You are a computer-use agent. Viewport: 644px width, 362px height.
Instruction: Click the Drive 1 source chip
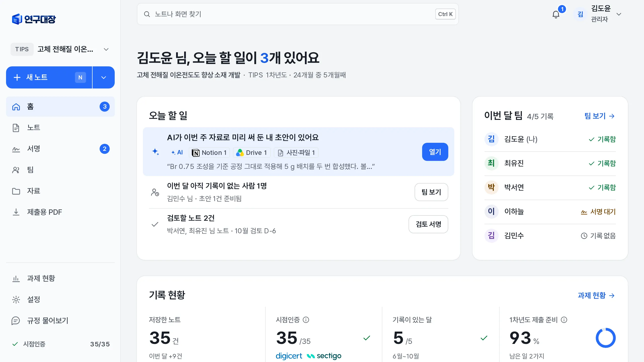pyautogui.click(x=252, y=153)
